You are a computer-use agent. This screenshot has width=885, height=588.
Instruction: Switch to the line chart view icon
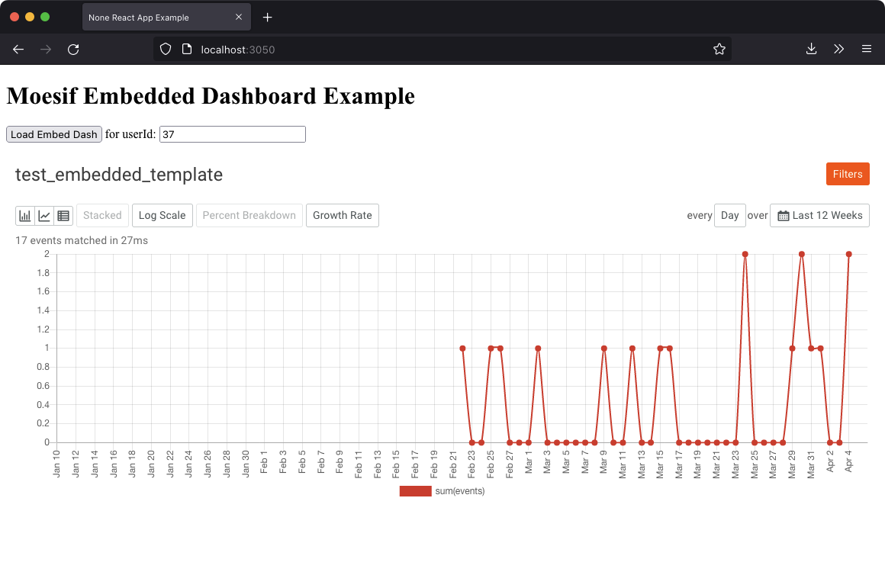pyautogui.click(x=44, y=215)
